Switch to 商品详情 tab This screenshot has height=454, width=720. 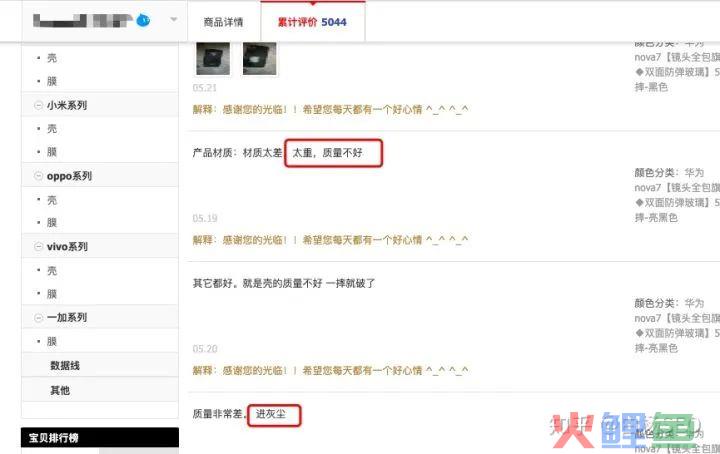pos(223,22)
